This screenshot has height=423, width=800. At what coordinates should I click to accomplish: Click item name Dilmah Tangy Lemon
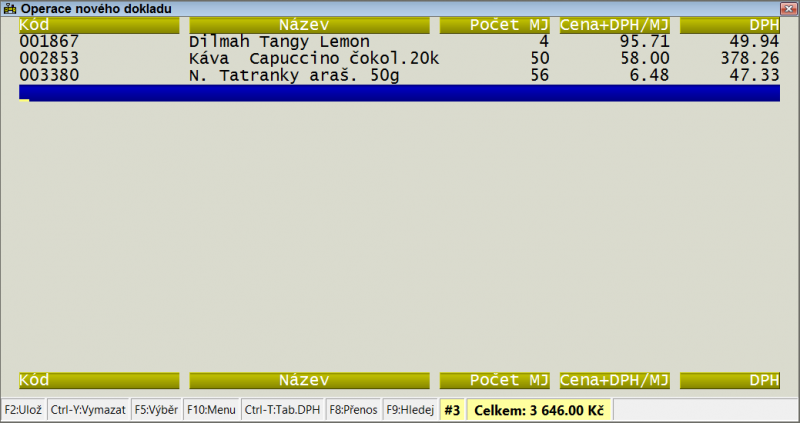pyautogui.click(x=279, y=42)
